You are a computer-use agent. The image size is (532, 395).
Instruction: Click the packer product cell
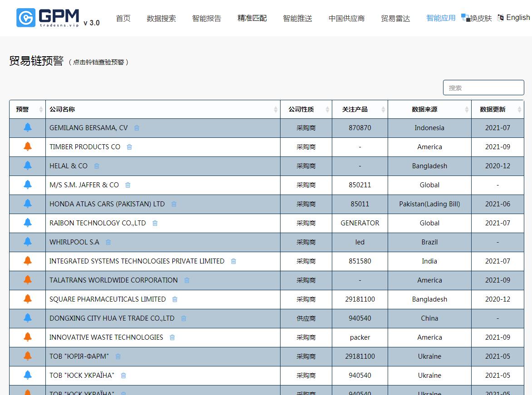click(360, 337)
